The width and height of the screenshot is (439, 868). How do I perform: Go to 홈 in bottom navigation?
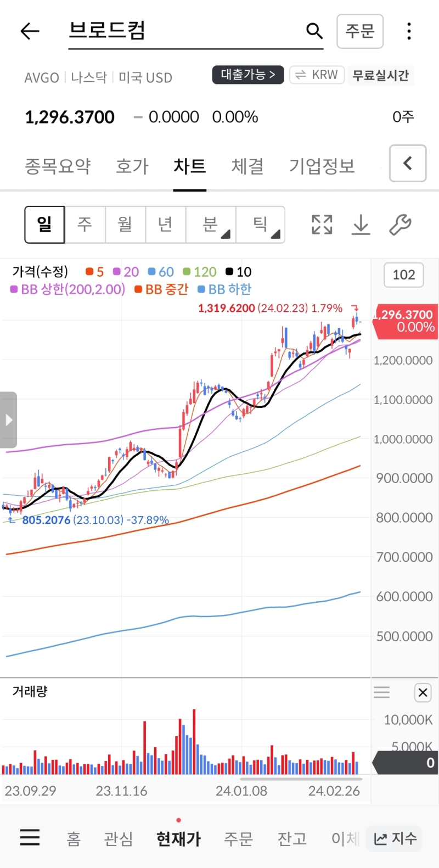click(74, 839)
